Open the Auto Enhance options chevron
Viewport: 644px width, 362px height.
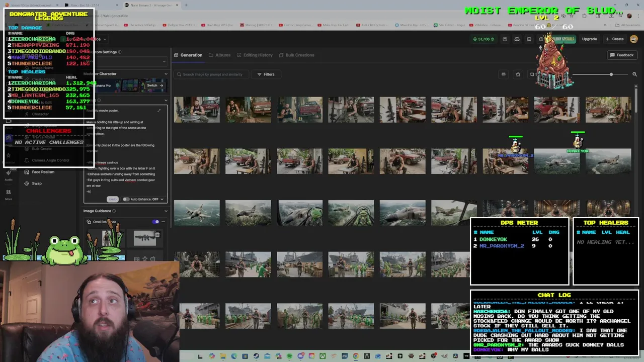pyautogui.click(x=162, y=199)
